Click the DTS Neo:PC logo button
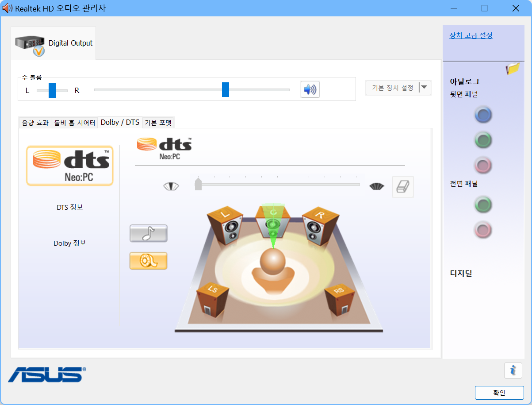 [70, 166]
